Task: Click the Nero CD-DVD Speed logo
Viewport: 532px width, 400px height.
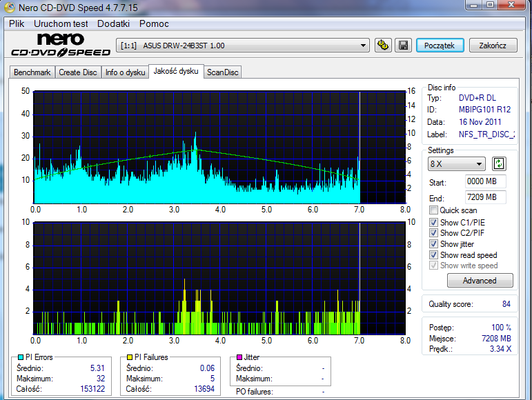Action: [61, 45]
